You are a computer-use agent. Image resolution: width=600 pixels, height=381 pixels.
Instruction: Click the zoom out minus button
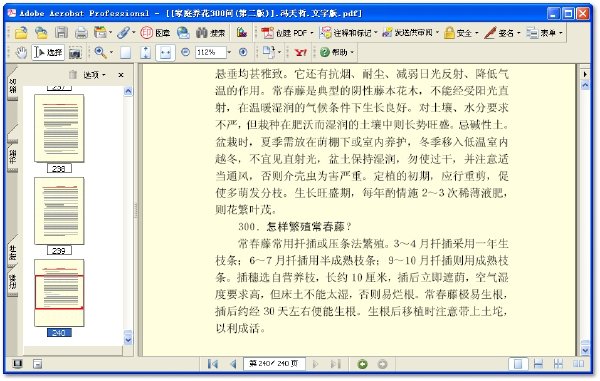coord(186,52)
